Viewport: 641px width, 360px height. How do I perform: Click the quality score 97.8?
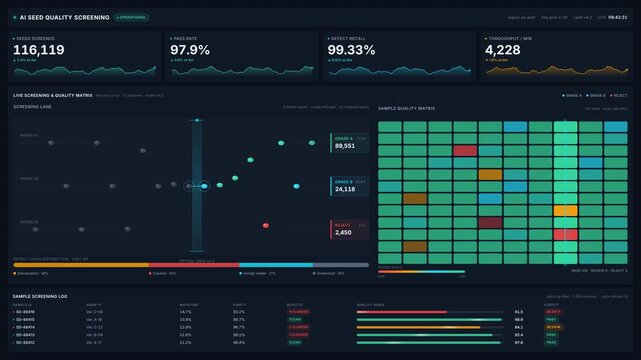519,343
